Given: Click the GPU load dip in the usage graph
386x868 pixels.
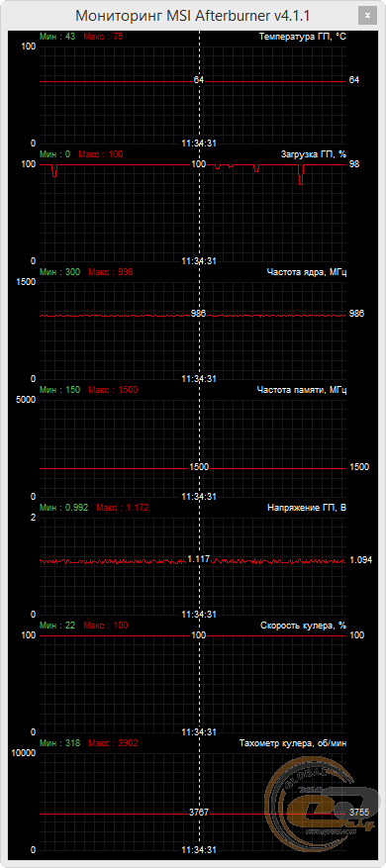Looking at the screenshot, I should tap(301, 174).
